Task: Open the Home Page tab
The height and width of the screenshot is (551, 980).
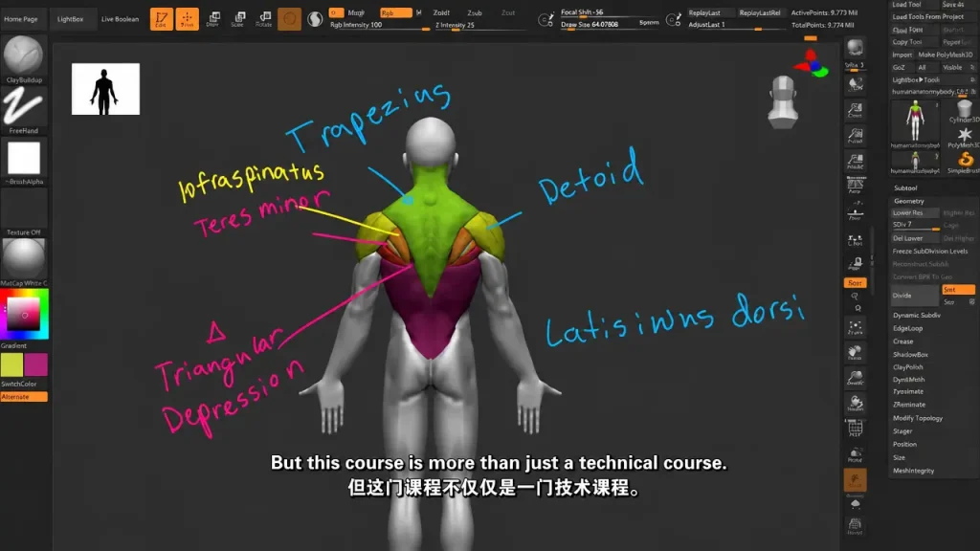Action: (21, 19)
